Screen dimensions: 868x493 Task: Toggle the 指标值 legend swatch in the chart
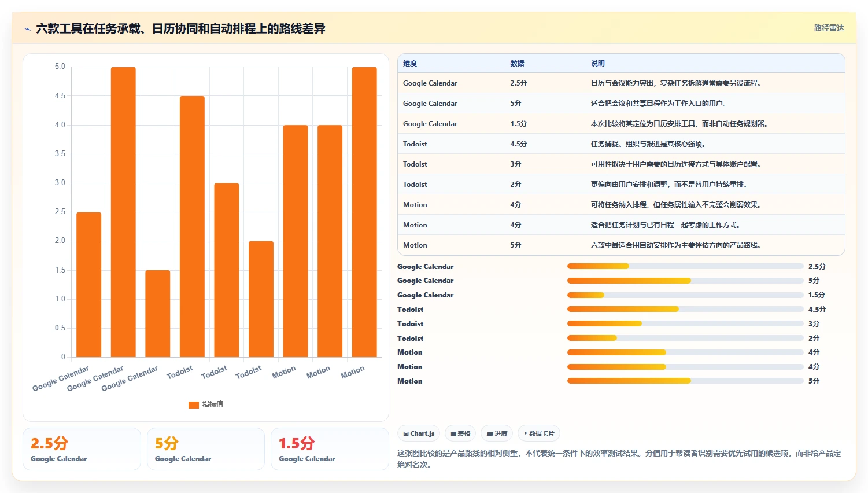194,404
